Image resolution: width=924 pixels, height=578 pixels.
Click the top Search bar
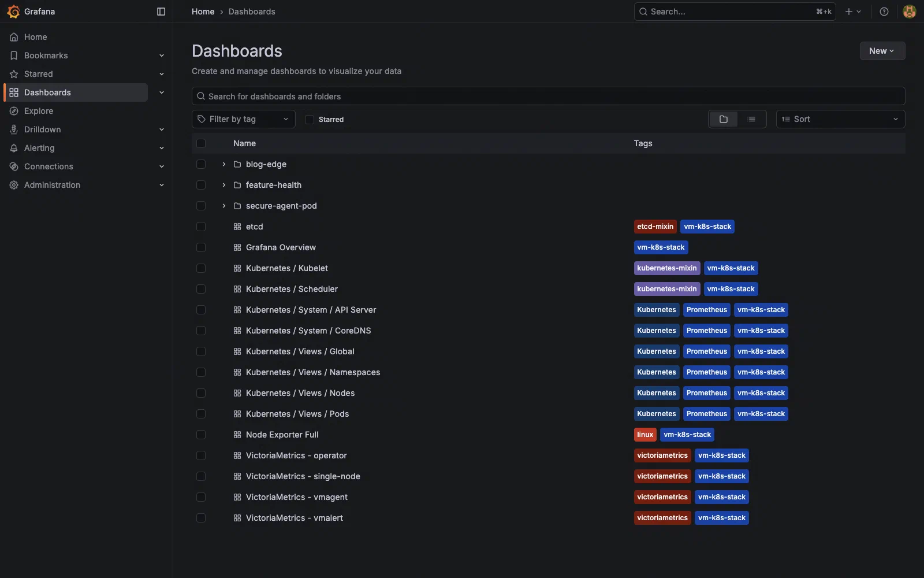735,12
